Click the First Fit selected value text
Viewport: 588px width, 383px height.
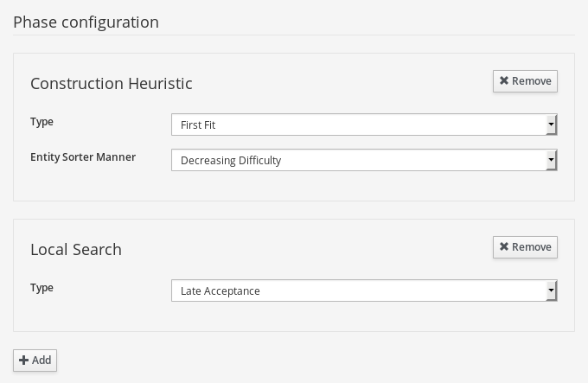point(198,124)
